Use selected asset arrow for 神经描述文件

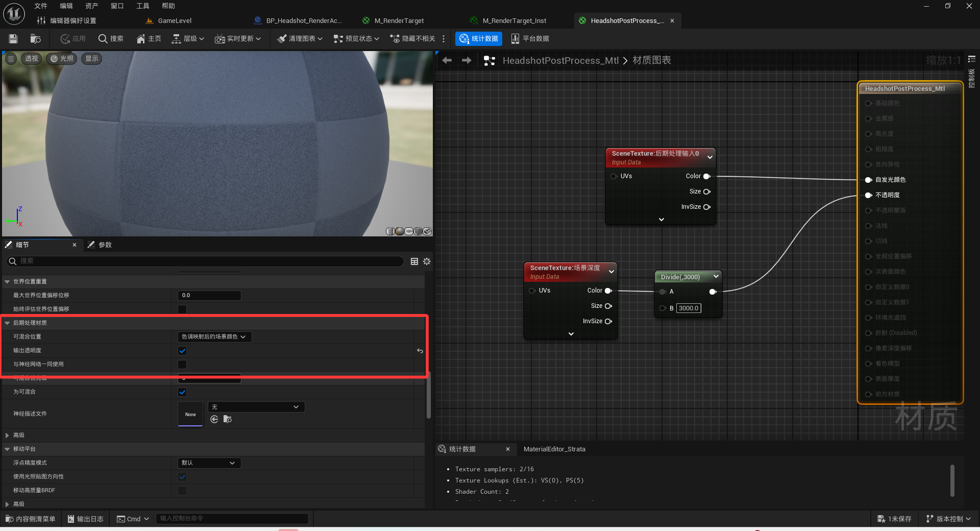214,419
